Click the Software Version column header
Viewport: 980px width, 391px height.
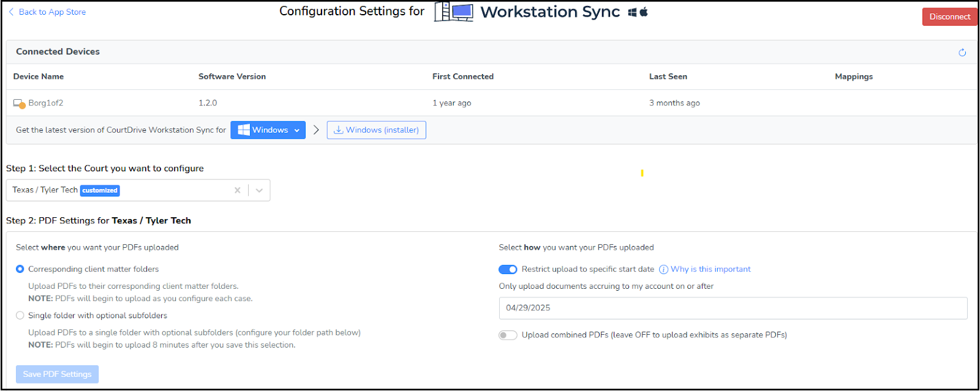[232, 76]
